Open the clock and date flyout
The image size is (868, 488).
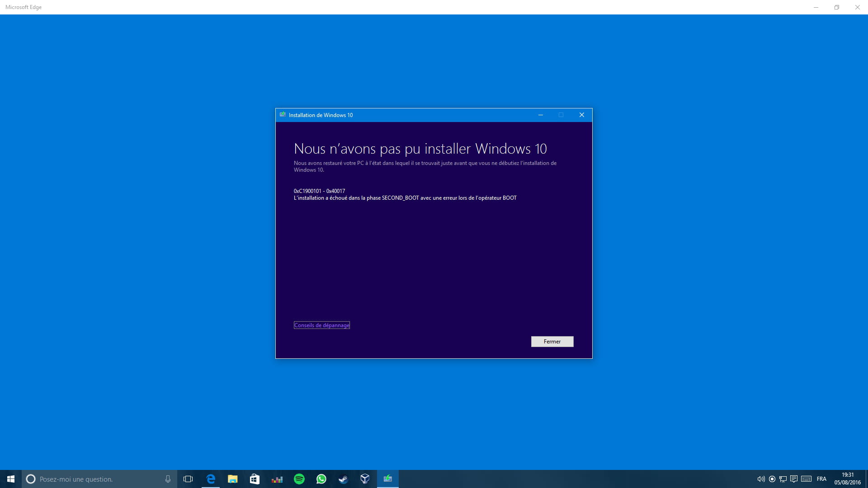tap(847, 479)
